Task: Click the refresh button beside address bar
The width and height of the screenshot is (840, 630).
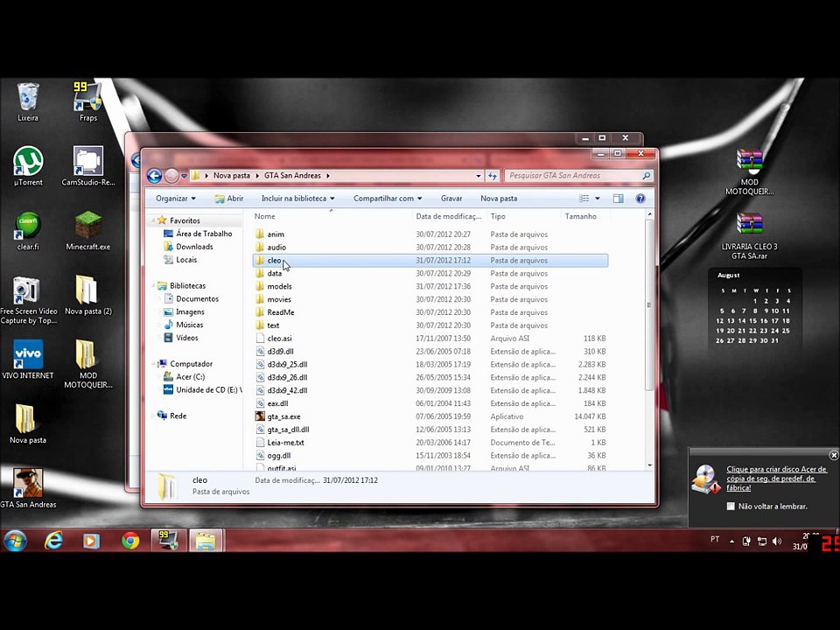Action: click(x=493, y=176)
